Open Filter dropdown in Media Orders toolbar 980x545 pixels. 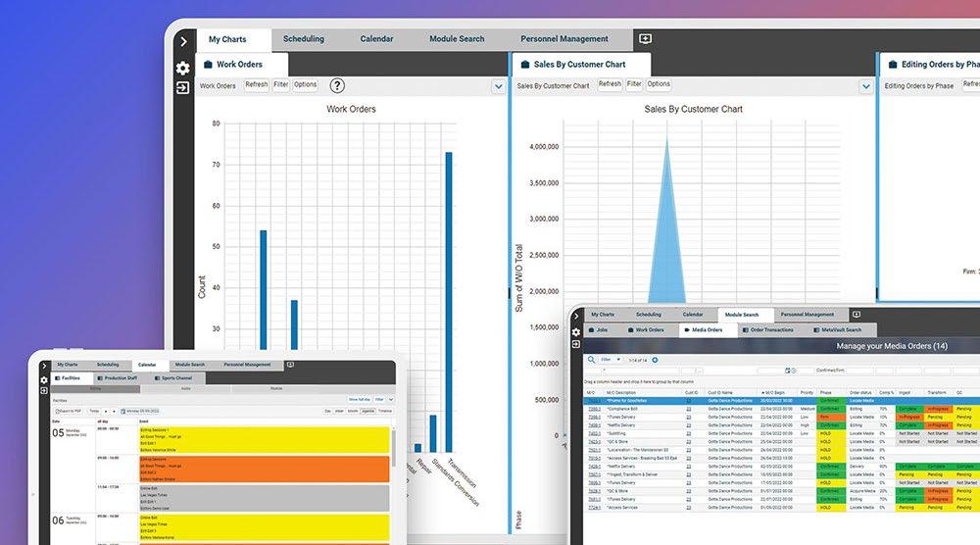click(611, 360)
